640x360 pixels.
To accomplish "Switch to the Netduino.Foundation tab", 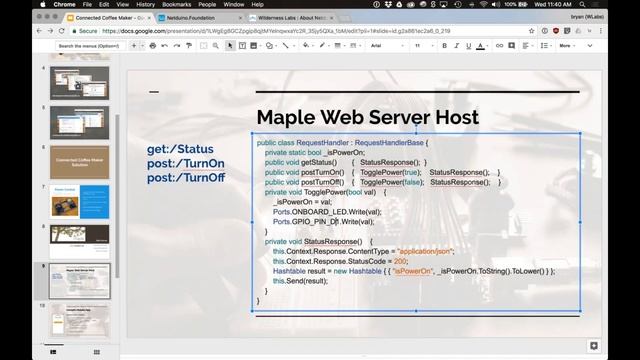I will pyautogui.click(x=200, y=18).
